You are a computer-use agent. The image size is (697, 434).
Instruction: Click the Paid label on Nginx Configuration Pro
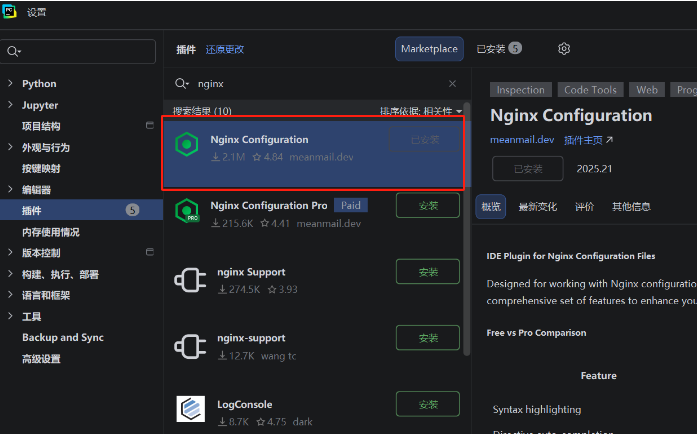coord(351,205)
